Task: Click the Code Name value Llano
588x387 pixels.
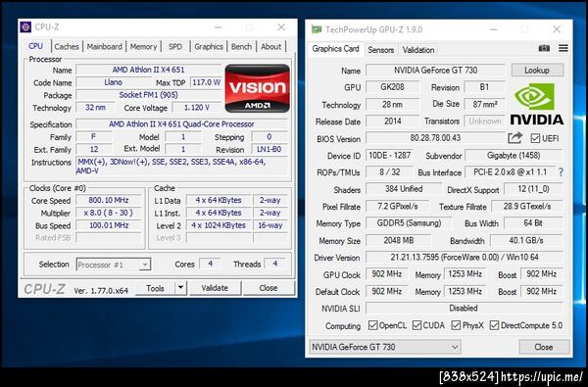Action: [113, 82]
